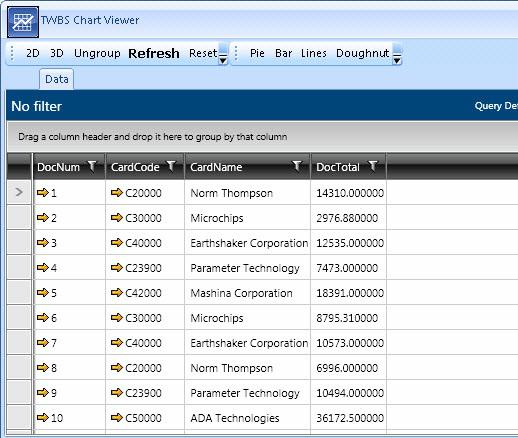This screenshot has width=518, height=438.
Task: Click the Refresh button
Action: 154,53
